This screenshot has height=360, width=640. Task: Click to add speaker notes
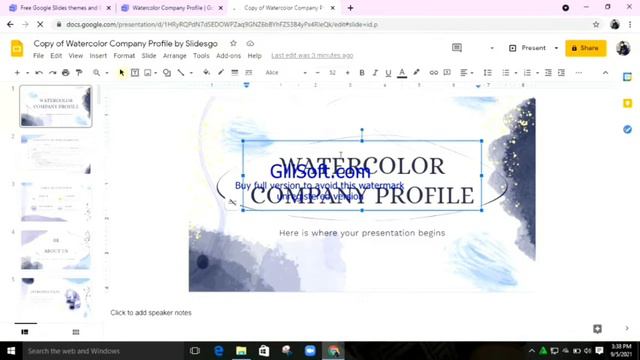[x=151, y=313]
